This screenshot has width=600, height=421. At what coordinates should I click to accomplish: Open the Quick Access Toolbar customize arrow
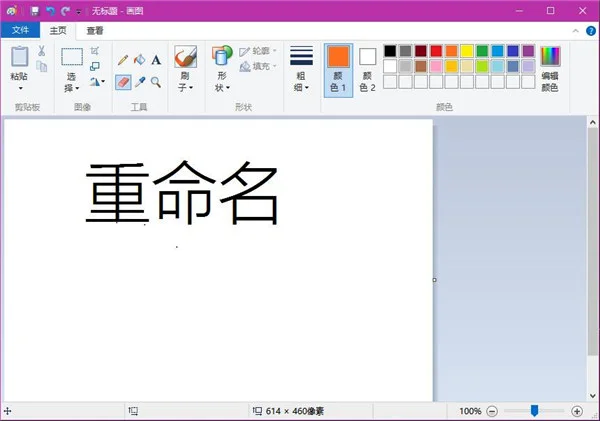79,12
